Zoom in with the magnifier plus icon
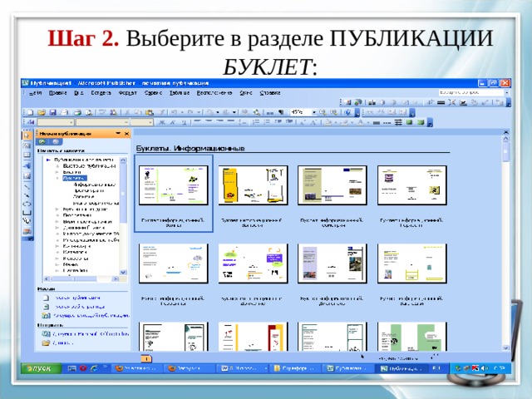This screenshot has height=399, width=532. [x=334, y=112]
